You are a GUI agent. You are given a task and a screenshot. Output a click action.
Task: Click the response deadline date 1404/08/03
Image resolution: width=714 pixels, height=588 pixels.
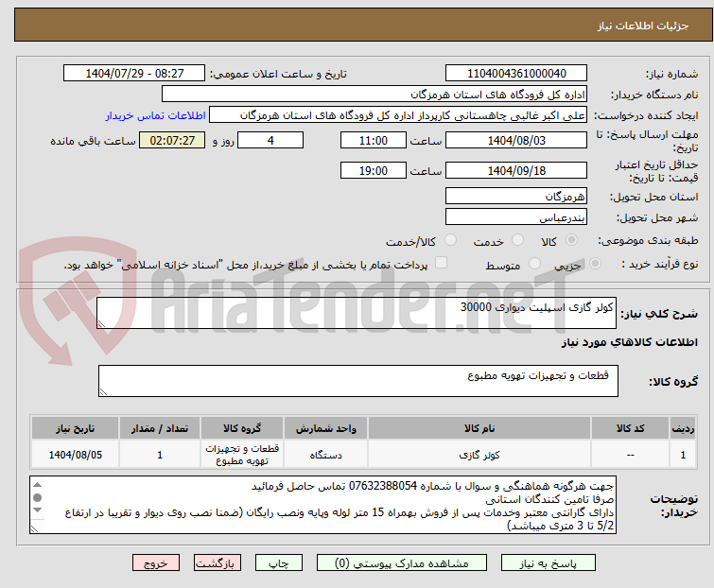pyautogui.click(x=516, y=140)
